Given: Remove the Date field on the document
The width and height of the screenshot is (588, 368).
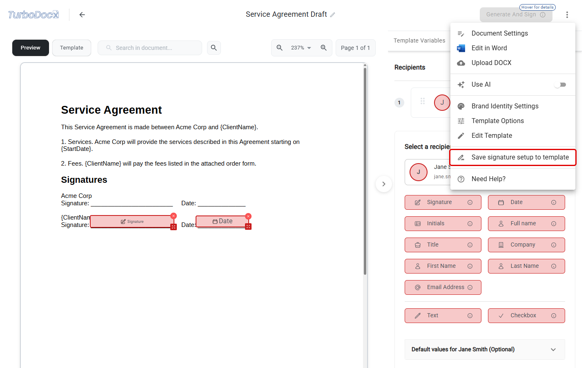Looking at the screenshot, I should (x=248, y=216).
